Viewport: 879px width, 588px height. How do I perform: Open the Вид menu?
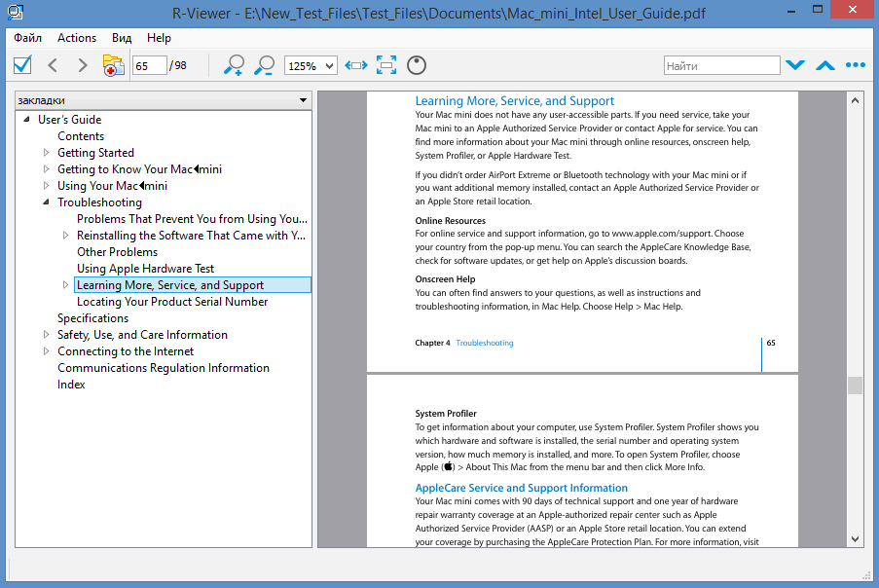122,38
